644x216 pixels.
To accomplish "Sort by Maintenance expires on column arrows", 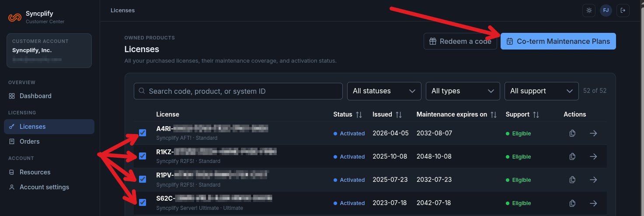I will coord(494,114).
